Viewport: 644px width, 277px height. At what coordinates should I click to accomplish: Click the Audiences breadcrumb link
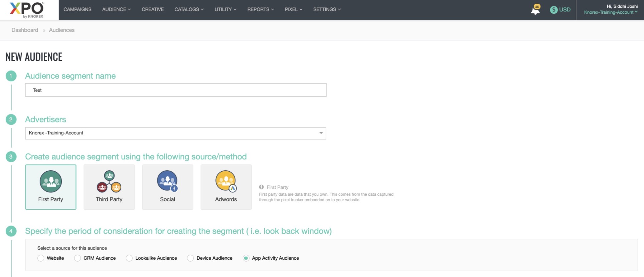point(62,30)
